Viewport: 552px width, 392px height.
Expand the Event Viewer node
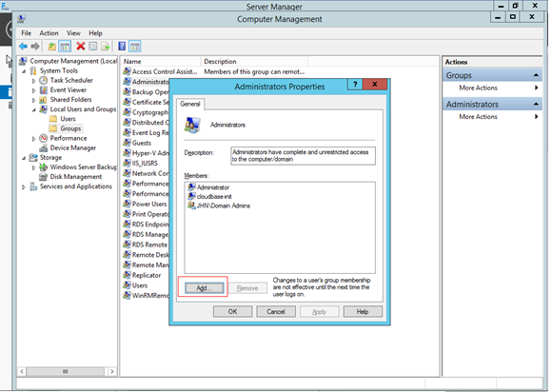(34, 90)
